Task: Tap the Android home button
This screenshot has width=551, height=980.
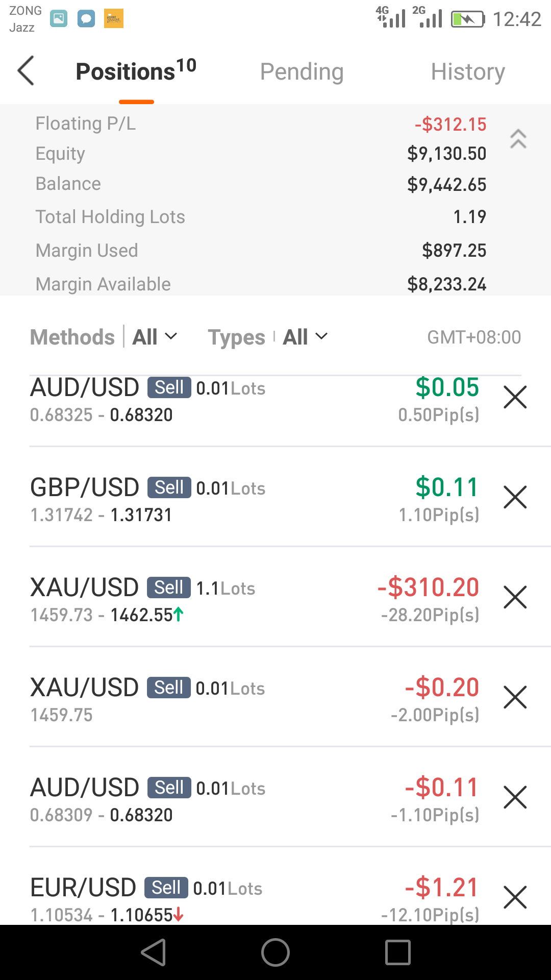Action: click(x=275, y=952)
